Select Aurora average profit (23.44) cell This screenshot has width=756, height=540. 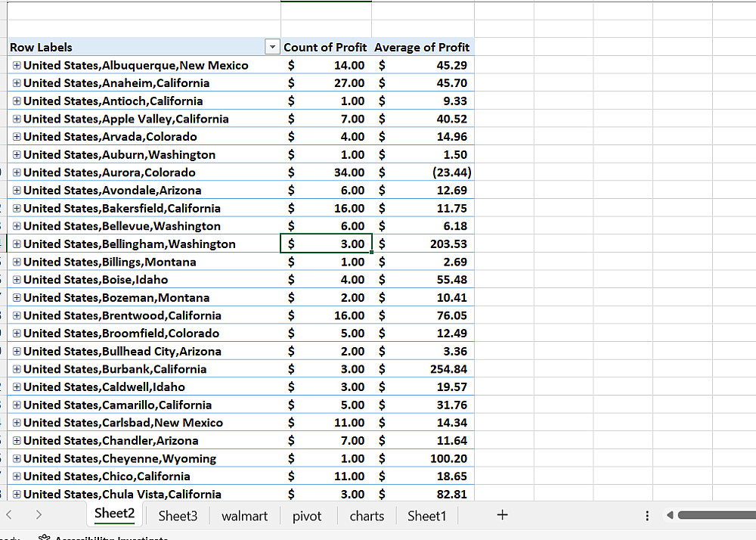tap(423, 172)
